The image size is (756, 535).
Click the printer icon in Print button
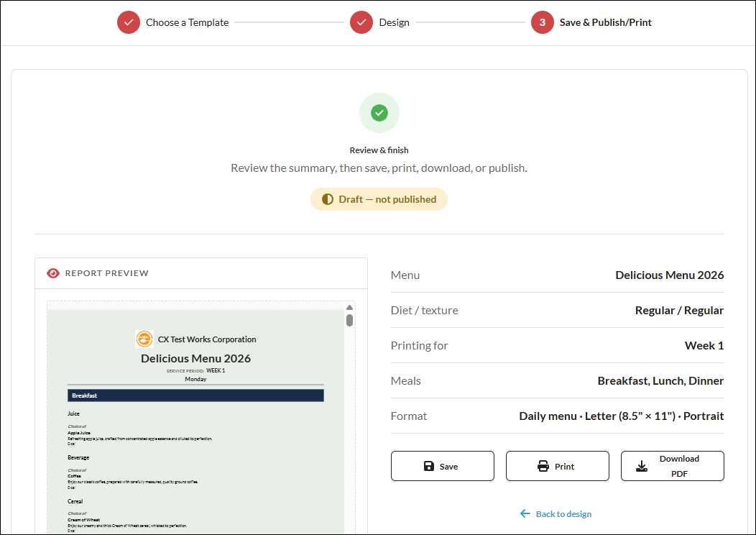click(x=543, y=466)
